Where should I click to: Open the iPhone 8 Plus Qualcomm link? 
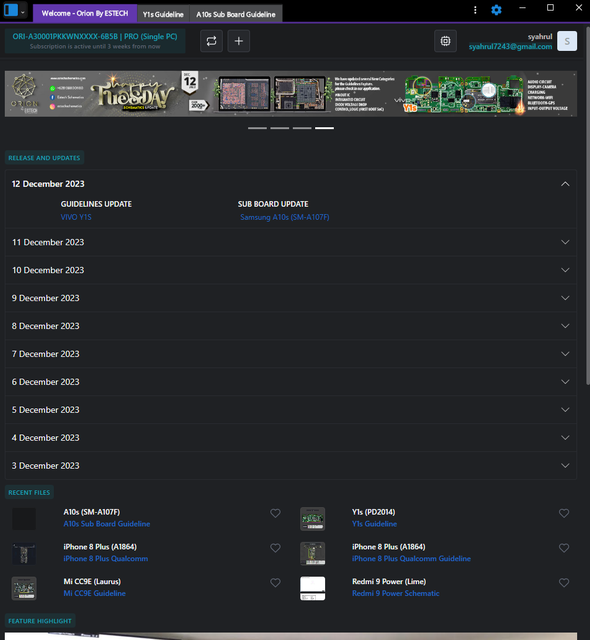click(x=106, y=558)
